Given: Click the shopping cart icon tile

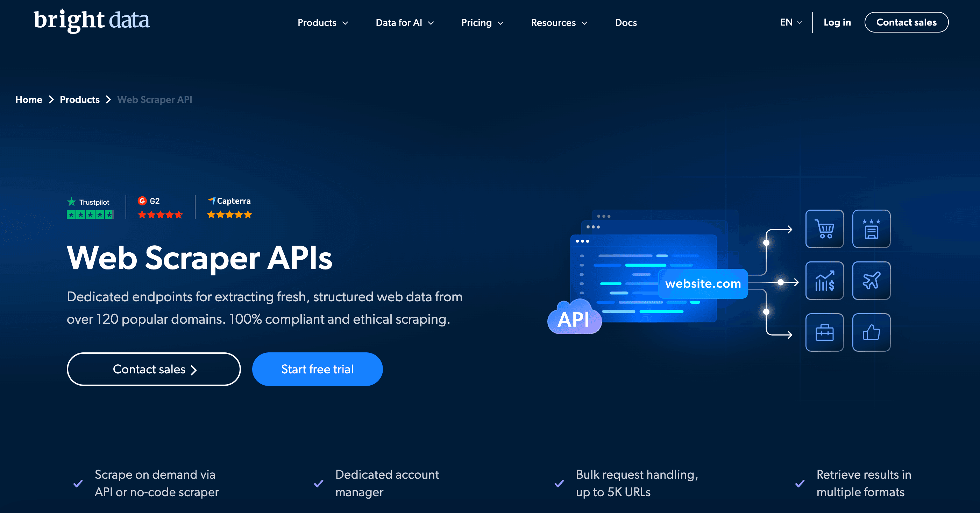Looking at the screenshot, I should pyautogui.click(x=824, y=229).
